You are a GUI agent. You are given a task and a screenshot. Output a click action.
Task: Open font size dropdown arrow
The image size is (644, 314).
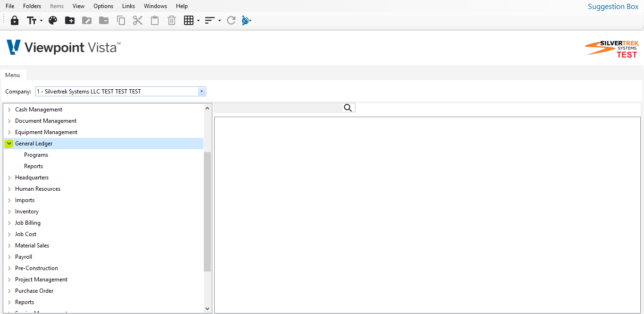point(41,21)
